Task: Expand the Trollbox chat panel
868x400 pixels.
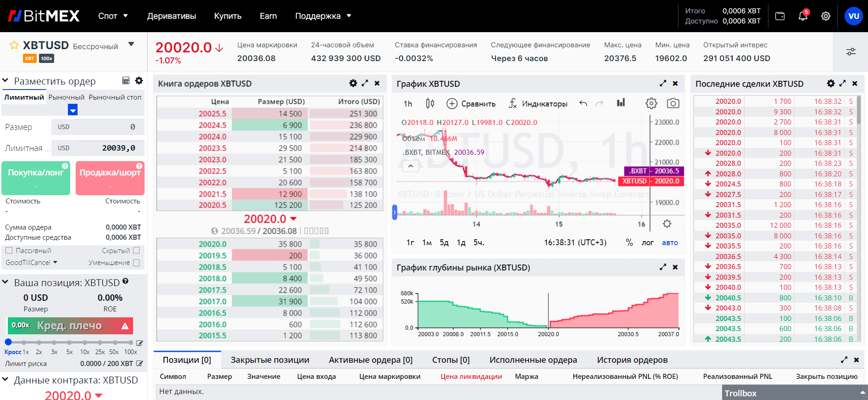Action: click(x=795, y=393)
